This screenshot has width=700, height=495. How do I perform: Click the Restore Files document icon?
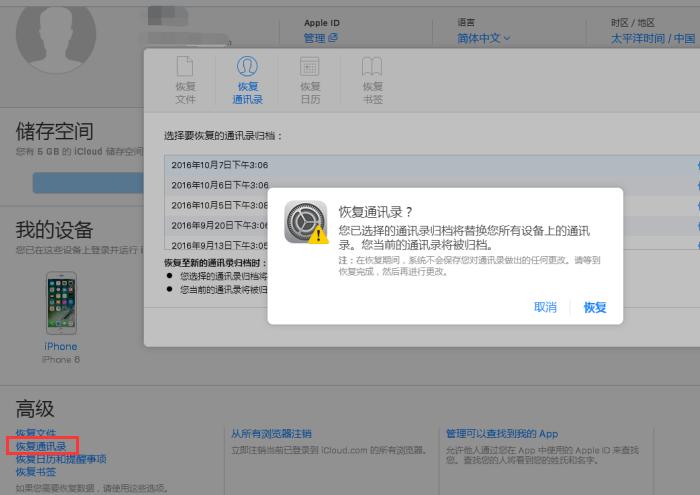coord(185,67)
